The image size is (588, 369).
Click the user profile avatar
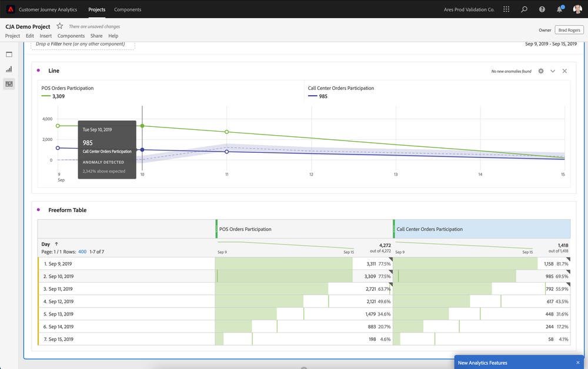[577, 9]
